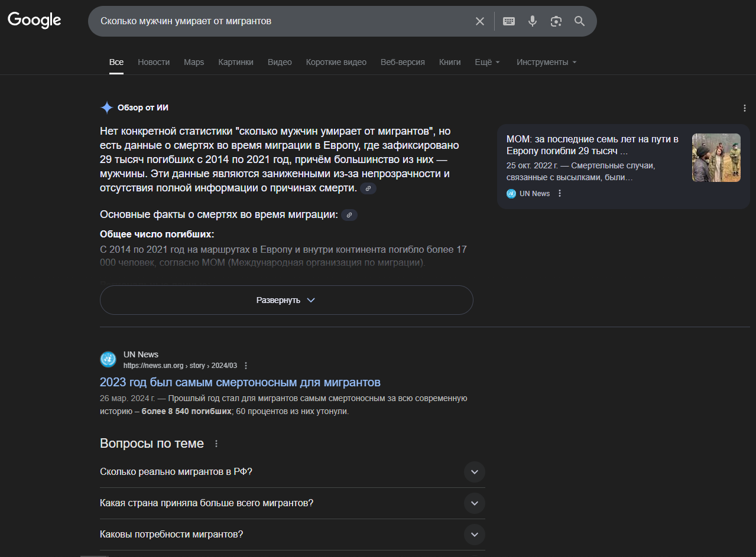Clear the search query with X icon
This screenshot has width=756, height=557.
coord(480,21)
